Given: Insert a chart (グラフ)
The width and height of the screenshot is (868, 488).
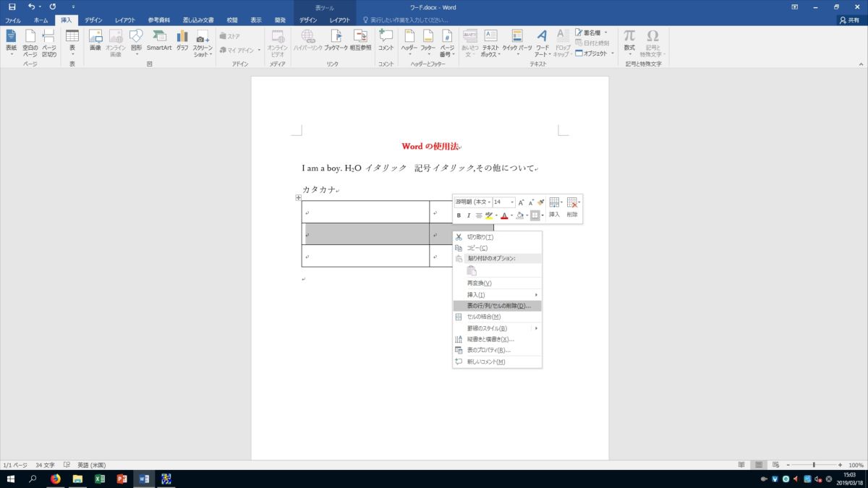Looking at the screenshot, I should point(182,40).
